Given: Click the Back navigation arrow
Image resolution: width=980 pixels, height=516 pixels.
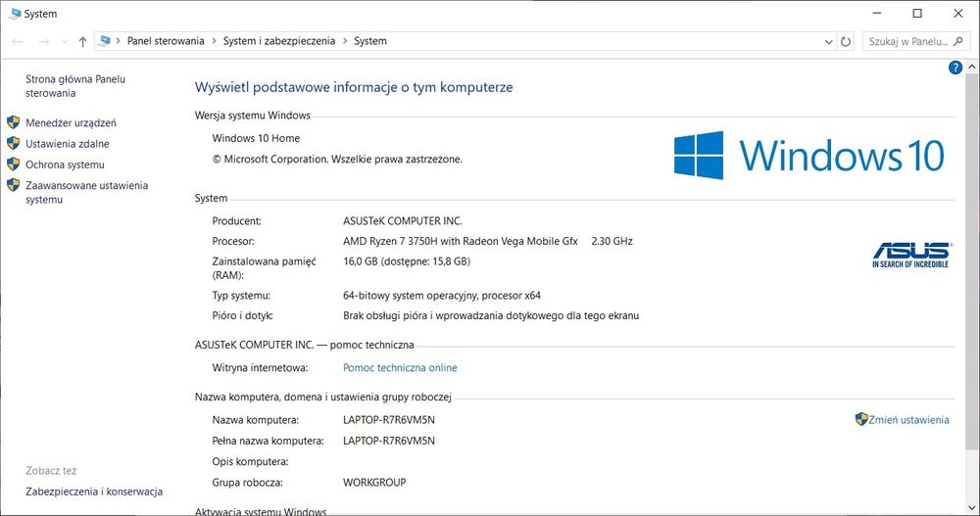Looking at the screenshot, I should (18, 41).
